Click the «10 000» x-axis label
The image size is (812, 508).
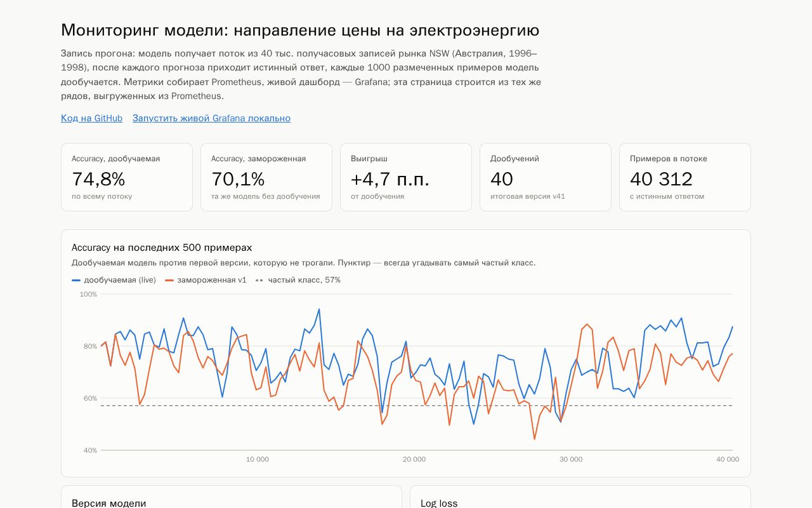coord(257,459)
